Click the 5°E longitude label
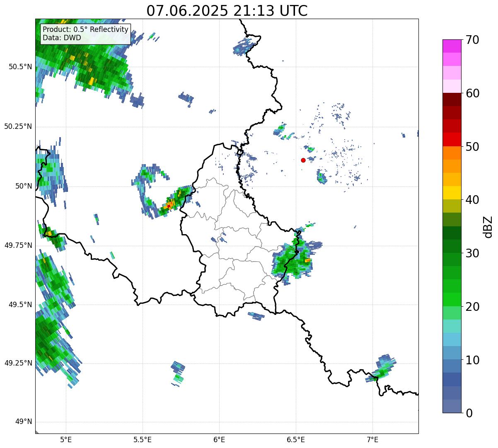This screenshot has height=448, width=498. [66, 439]
